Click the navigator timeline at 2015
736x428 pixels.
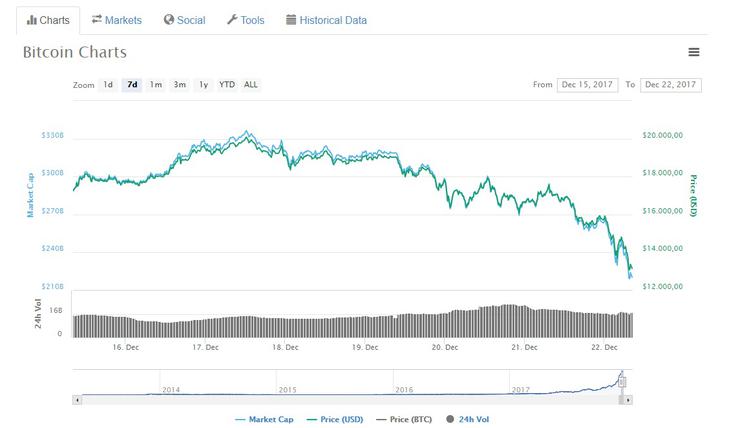click(288, 390)
